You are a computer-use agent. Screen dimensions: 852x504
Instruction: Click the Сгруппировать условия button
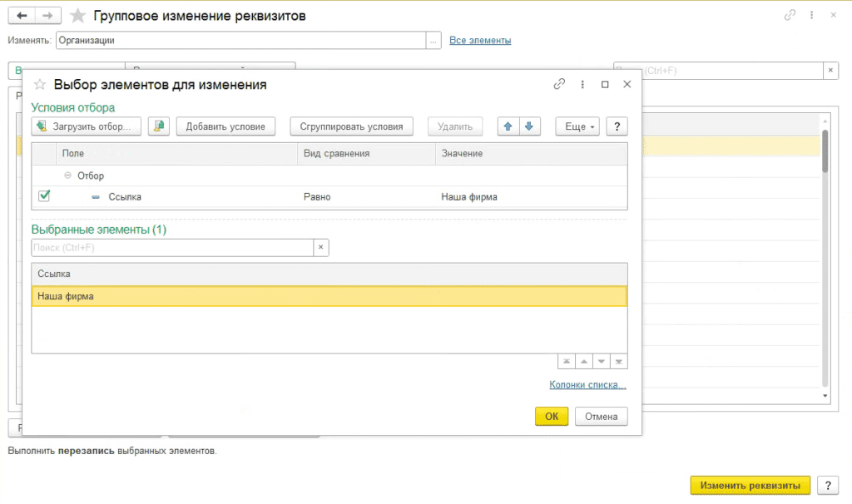tap(351, 126)
